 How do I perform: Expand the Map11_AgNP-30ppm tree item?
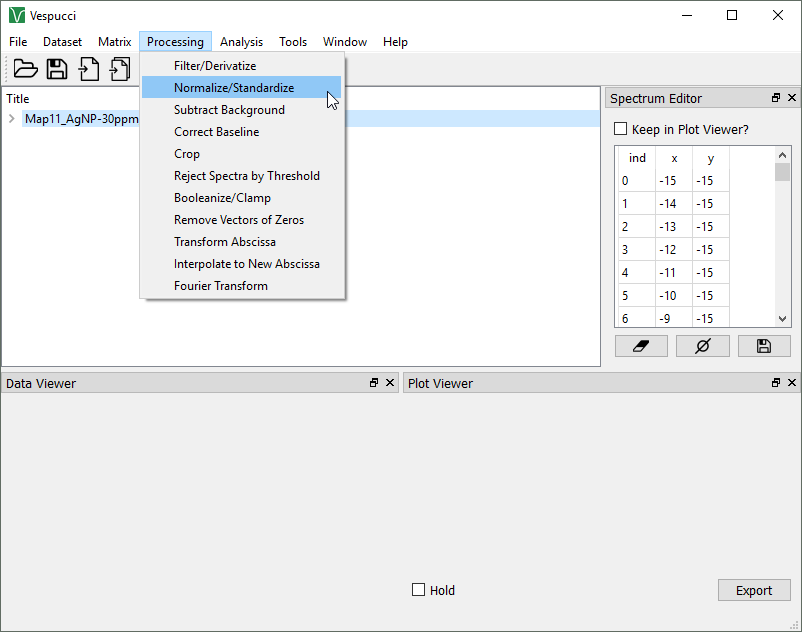(x=11, y=119)
